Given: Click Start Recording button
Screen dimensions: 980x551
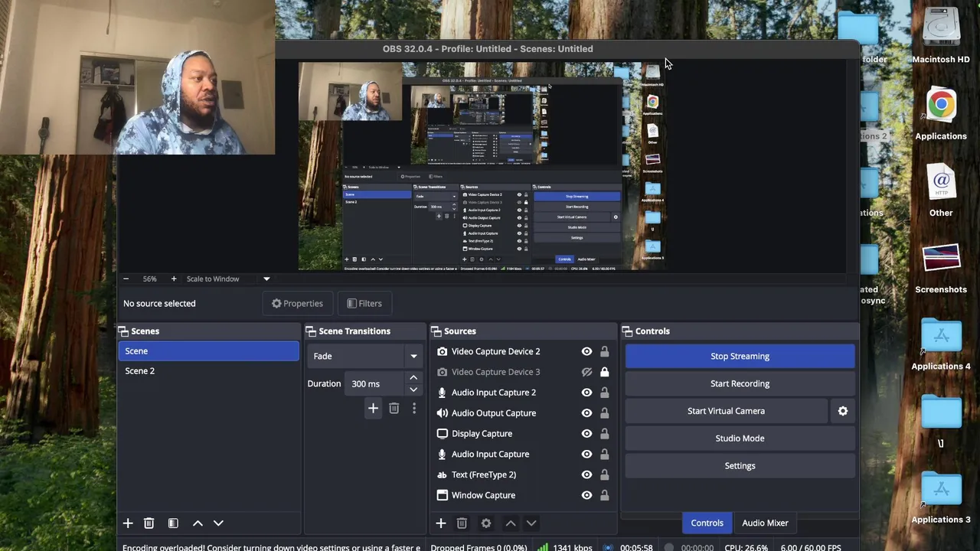Looking at the screenshot, I should (740, 383).
